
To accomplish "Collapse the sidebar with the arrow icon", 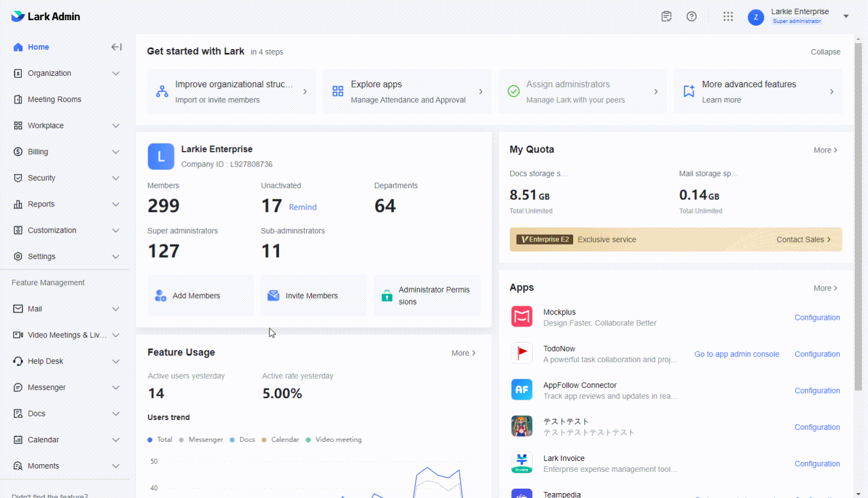I will 116,47.
